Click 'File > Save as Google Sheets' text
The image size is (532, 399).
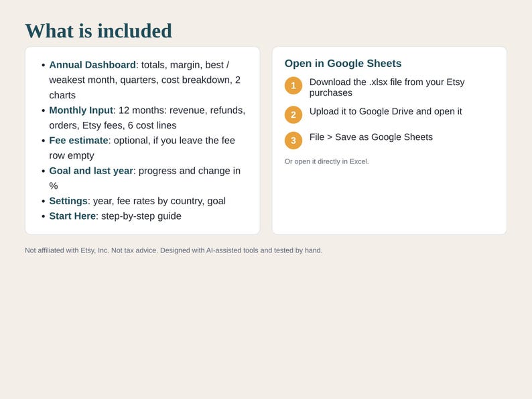coord(371,137)
